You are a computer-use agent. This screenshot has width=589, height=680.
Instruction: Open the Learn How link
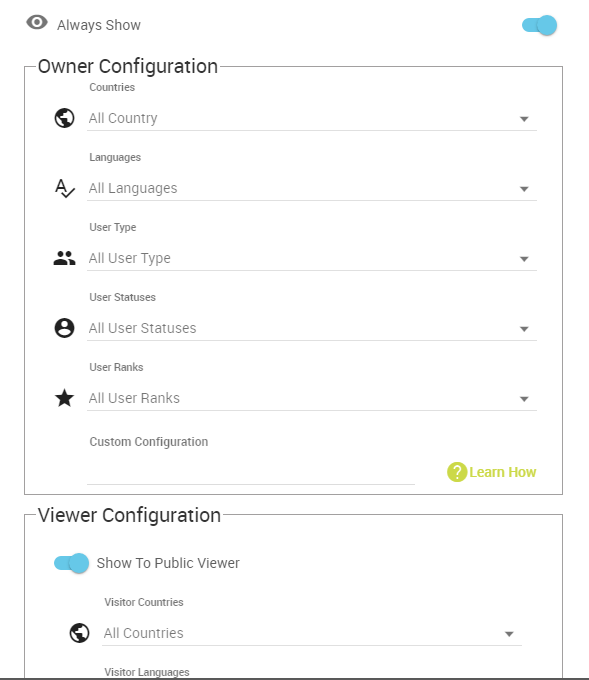(x=502, y=472)
